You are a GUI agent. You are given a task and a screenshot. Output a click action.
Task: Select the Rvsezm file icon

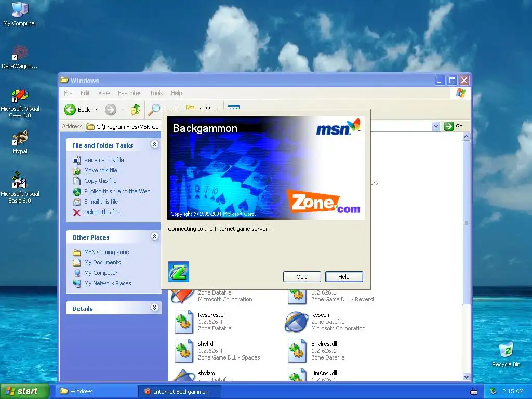(x=296, y=321)
